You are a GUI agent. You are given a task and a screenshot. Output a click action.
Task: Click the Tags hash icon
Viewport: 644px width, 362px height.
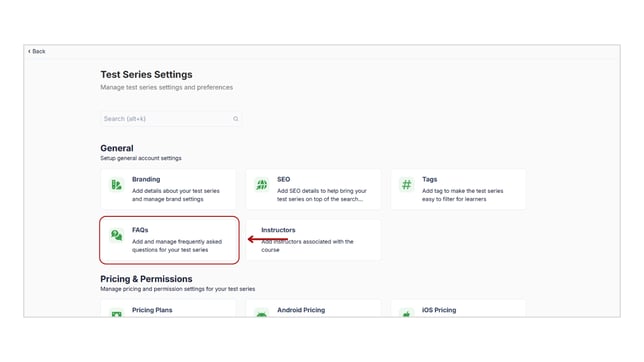click(x=407, y=184)
